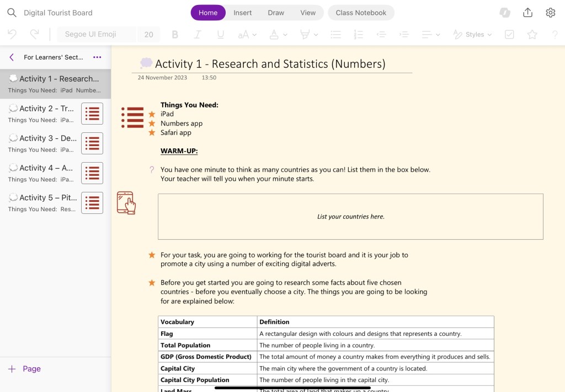Screen dimensions: 565x392
Task: Add a new Page
Action: pos(25,369)
